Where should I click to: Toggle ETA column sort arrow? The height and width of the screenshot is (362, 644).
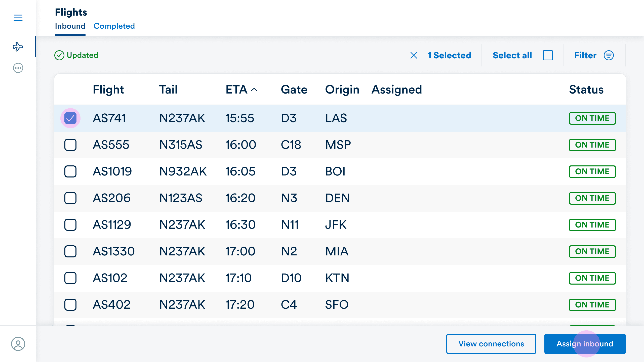(x=254, y=90)
